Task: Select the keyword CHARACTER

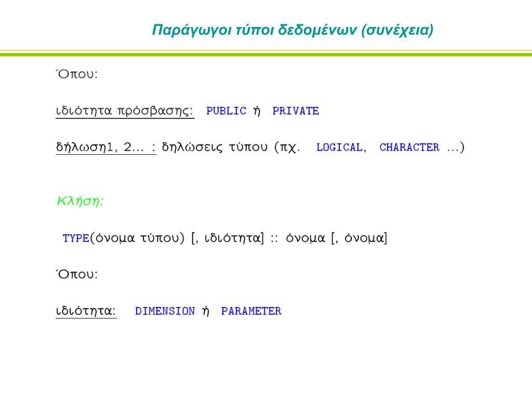Action: [409, 148]
